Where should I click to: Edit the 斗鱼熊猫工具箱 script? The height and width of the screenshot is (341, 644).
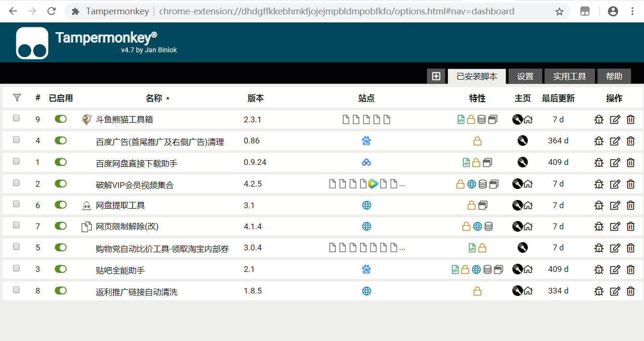(x=615, y=119)
